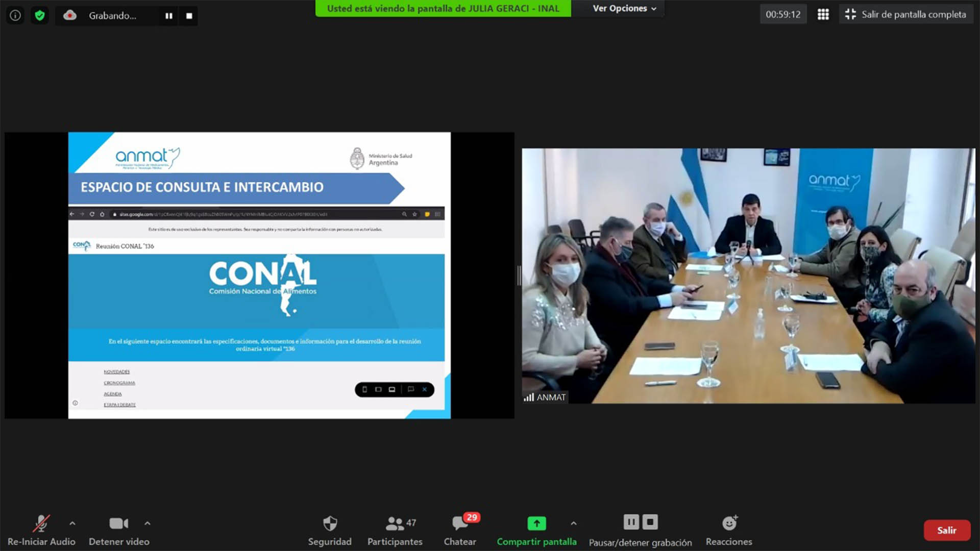Expand the Ver Opciones dropdown
Image resolution: width=980 pixels, height=551 pixels.
624,9
